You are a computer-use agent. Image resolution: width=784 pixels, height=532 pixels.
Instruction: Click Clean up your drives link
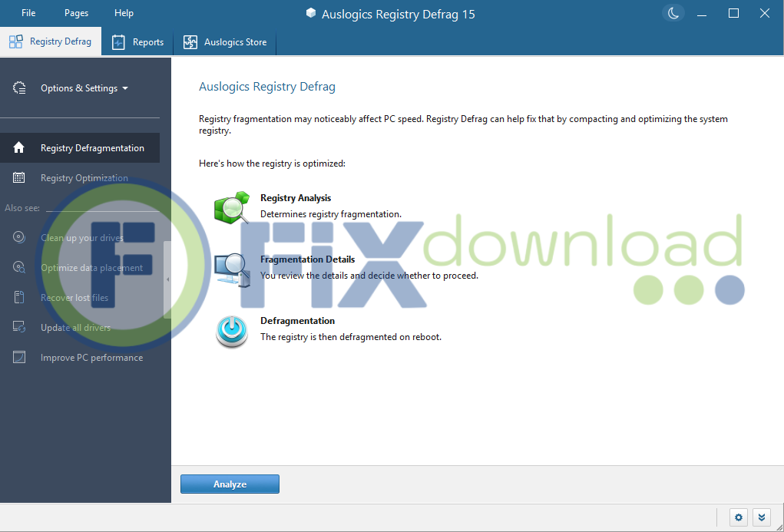pos(81,238)
